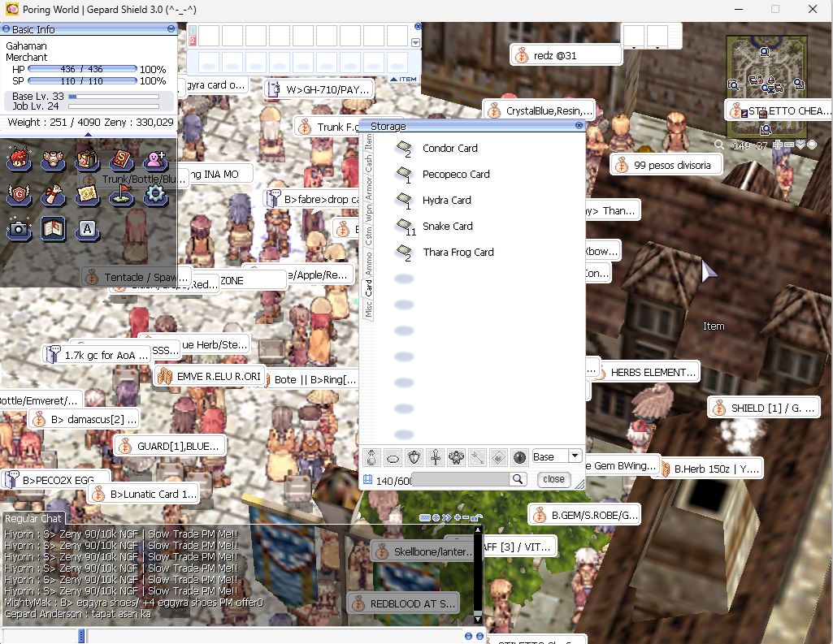Click the letter A keyboard shortcut icon
833x644 pixels.
click(x=87, y=229)
